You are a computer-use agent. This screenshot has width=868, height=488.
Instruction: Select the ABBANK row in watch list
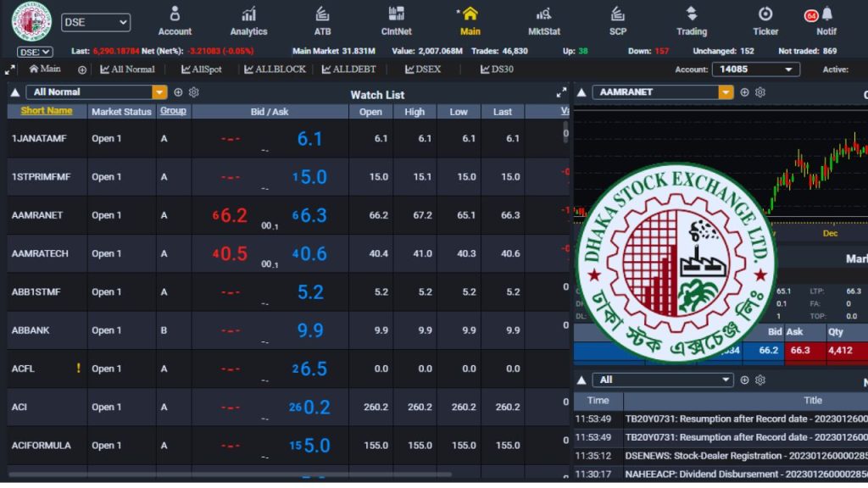(31, 330)
